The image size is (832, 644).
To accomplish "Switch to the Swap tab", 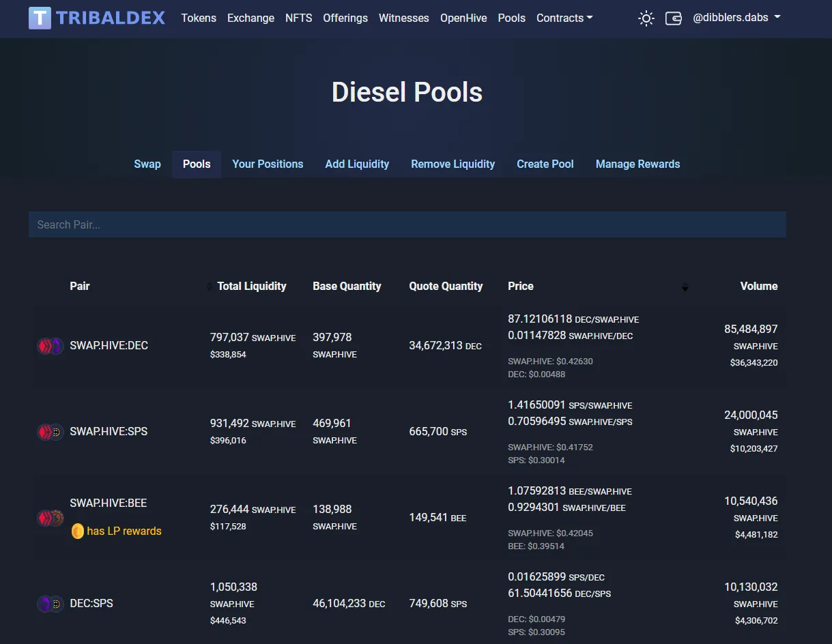I will pos(147,164).
